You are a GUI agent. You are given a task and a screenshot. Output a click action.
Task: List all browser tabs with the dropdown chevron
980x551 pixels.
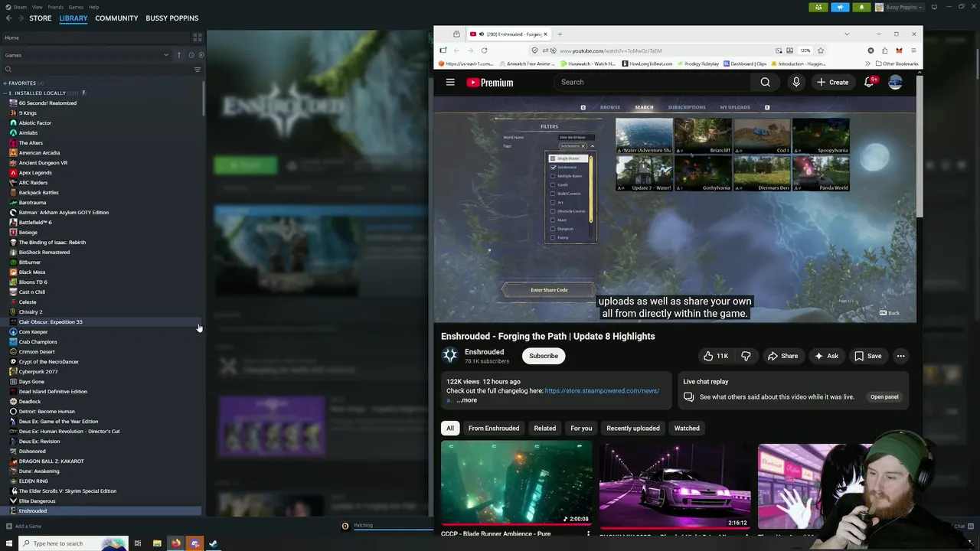tap(846, 34)
